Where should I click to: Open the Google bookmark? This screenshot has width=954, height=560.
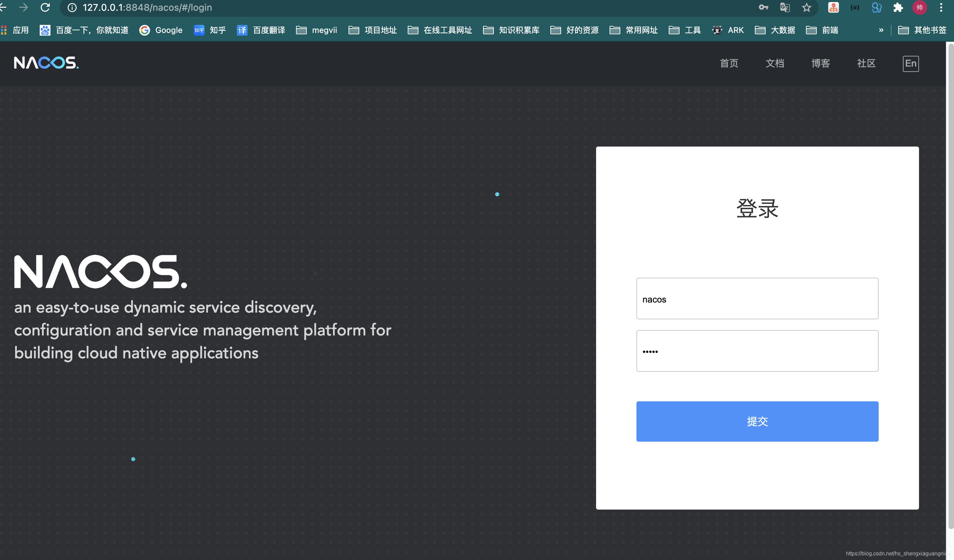point(161,30)
